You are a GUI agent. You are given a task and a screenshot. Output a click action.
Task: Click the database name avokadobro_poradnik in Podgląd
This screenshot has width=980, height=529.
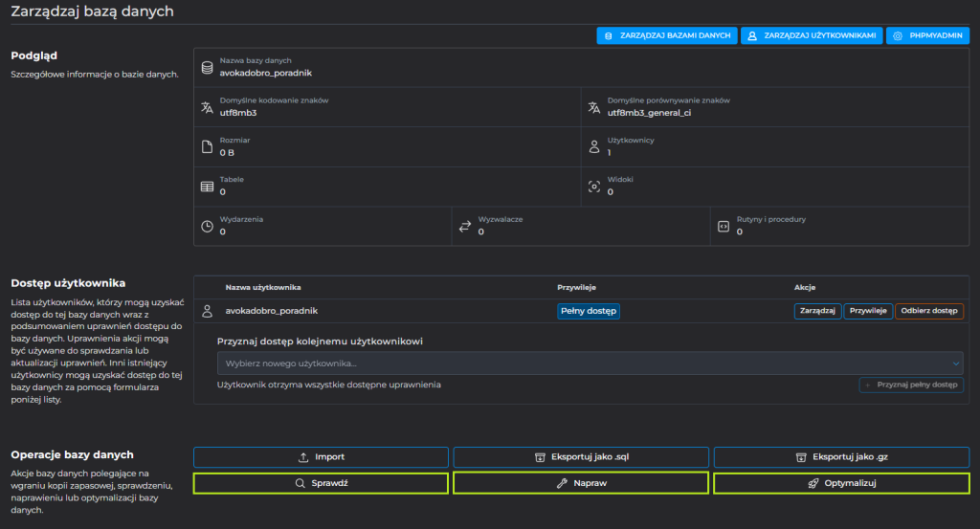[x=266, y=73]
